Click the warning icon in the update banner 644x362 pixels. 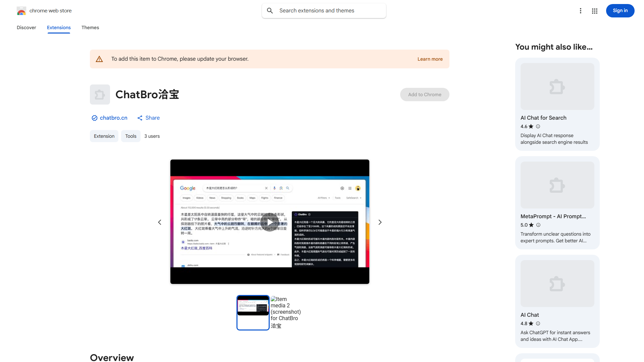[99, 59]
